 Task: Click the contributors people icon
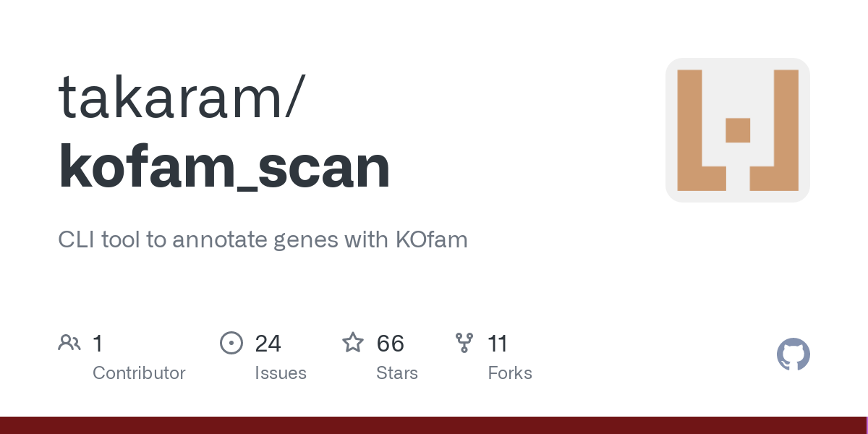coord(69,342)
